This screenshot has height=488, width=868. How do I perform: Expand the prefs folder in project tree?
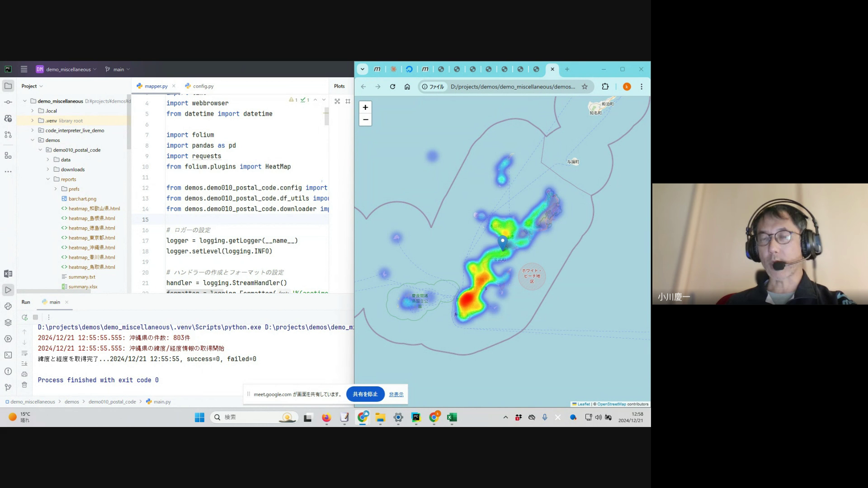pos(56,189)
